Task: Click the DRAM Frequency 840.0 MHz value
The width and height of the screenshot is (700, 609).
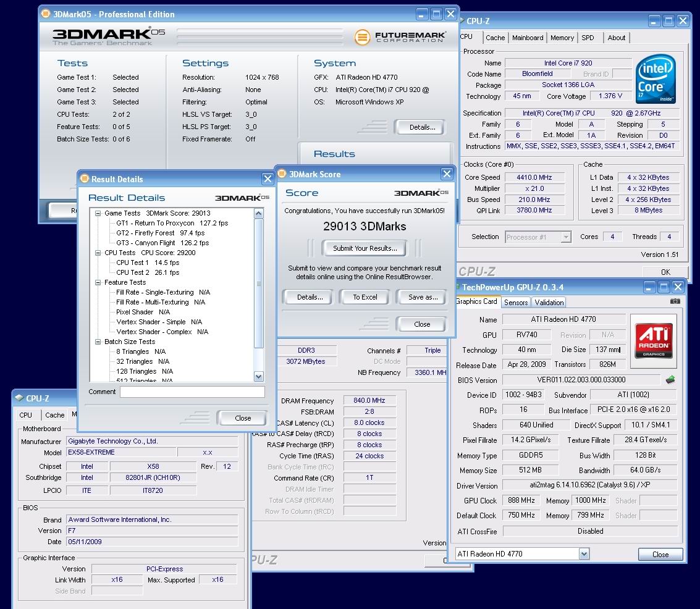Action: click(369, 401)
